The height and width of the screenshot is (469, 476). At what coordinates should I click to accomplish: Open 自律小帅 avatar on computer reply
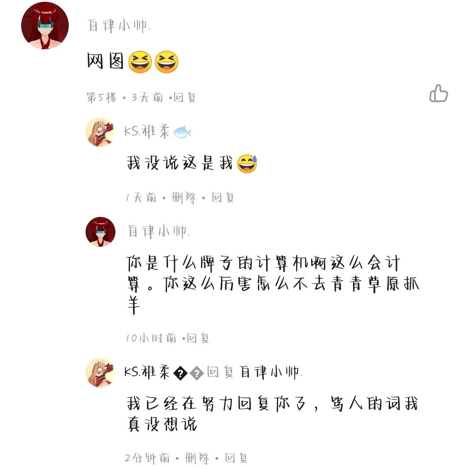(x=100, y=232)
